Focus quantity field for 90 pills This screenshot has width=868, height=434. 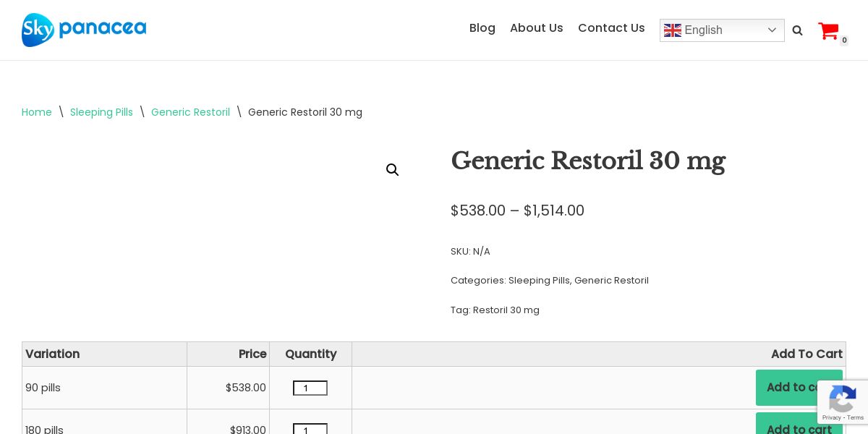click(310, 388)
